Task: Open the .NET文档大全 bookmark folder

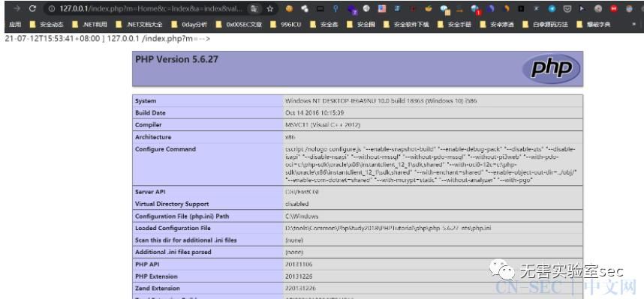Action: click(x=139, y=25)
